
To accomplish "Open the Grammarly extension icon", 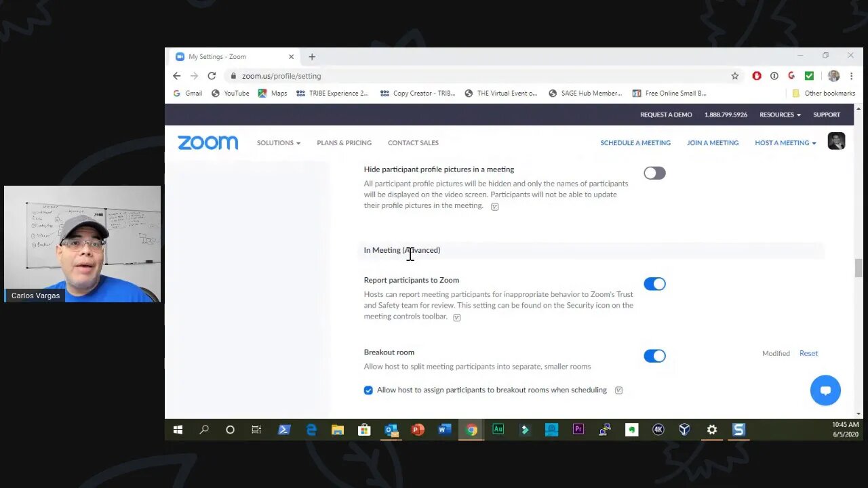I will [x=791, y=76].
